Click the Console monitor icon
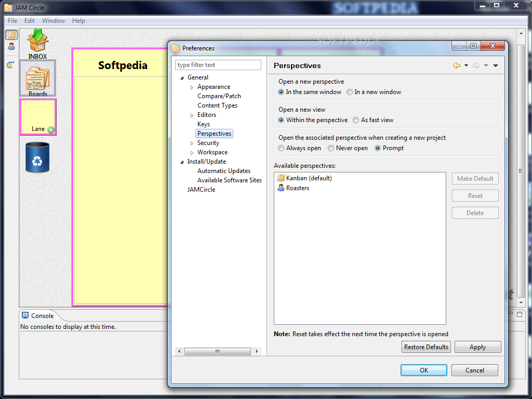 25,315
